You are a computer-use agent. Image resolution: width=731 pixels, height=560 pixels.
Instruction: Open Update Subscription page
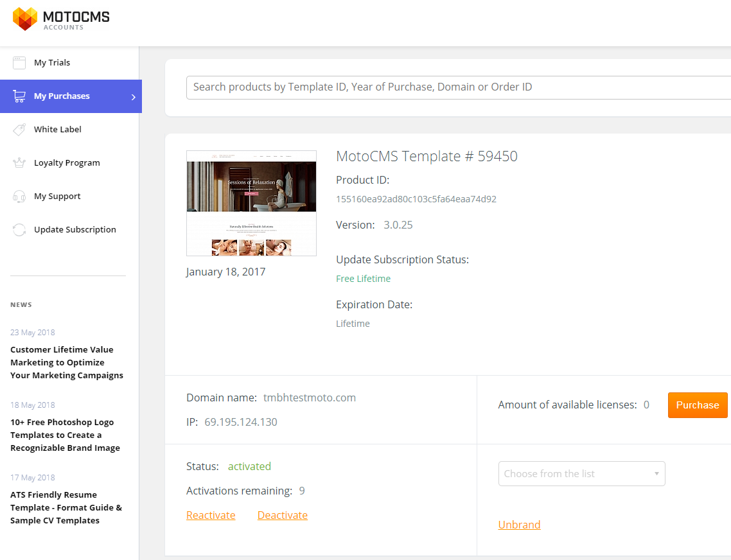tap(69, 229)
